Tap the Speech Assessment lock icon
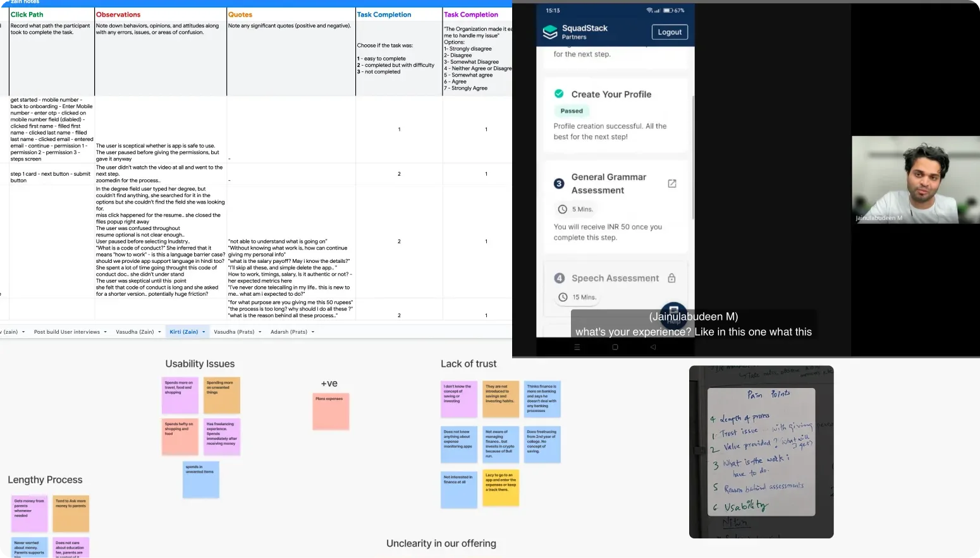980x558 pixels. (x=671, y=278)
